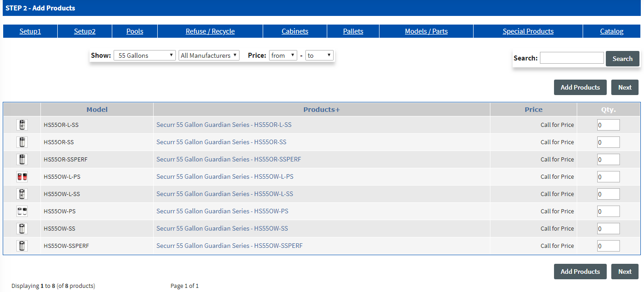Open the HS55OW-PS row thumbnail image

[22, 211]
